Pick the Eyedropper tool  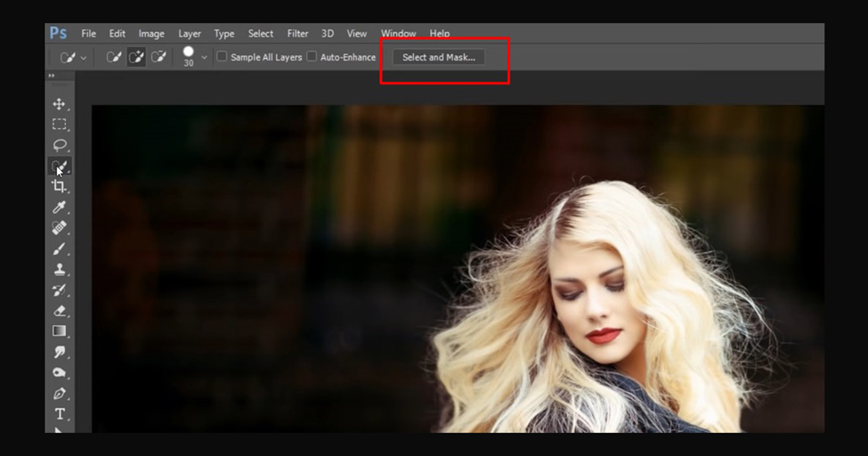click(x=59, y=208)
